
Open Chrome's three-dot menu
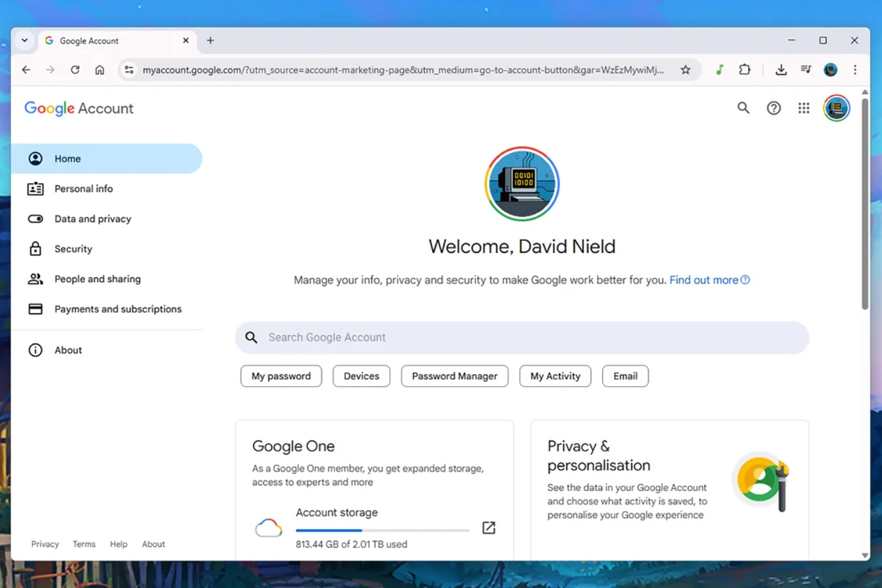pos(855,70)
